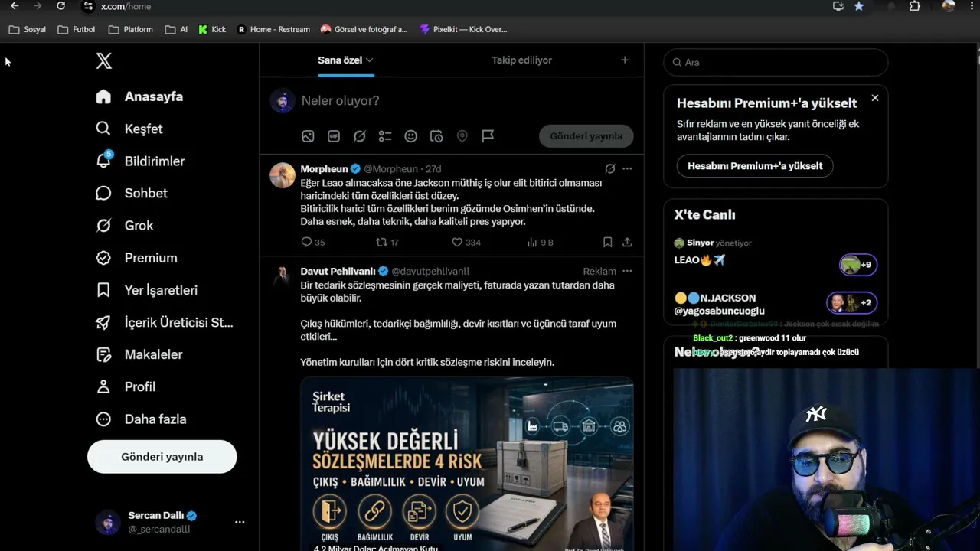Click Grok enhance icon in composer
Viewport: 980px width, 551px height.
359,136
